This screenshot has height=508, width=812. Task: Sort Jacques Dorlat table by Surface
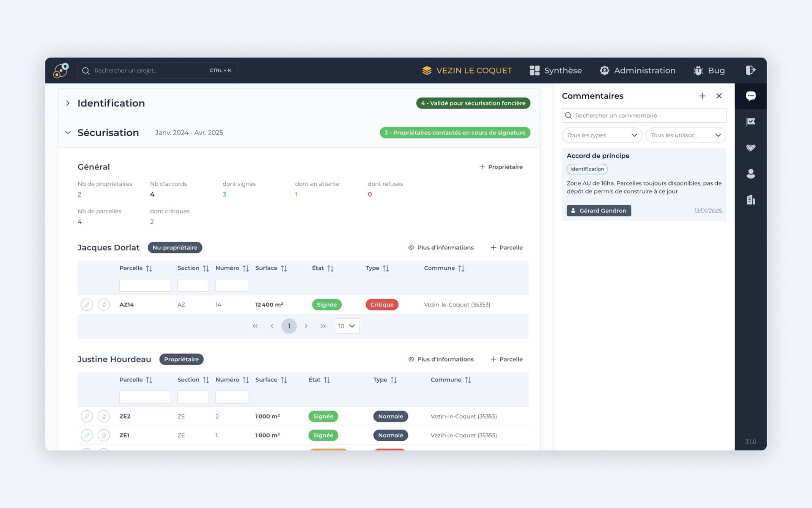click(284, 268)
